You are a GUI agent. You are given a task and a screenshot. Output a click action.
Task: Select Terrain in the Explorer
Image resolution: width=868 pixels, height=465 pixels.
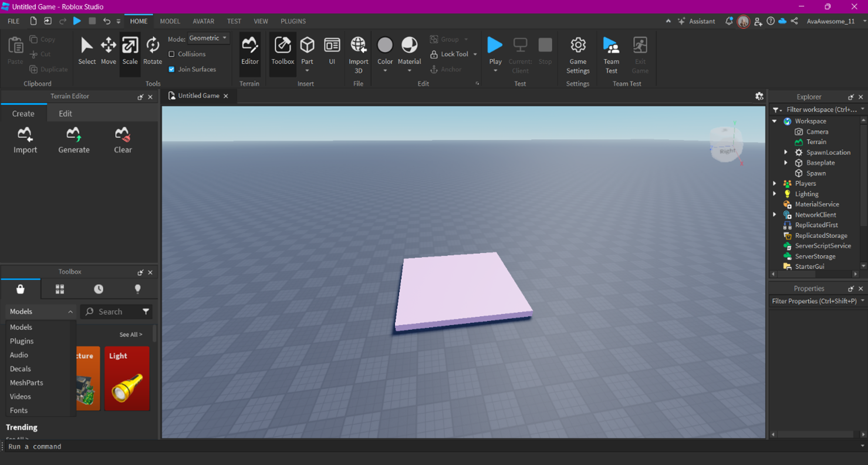[816, 142]
